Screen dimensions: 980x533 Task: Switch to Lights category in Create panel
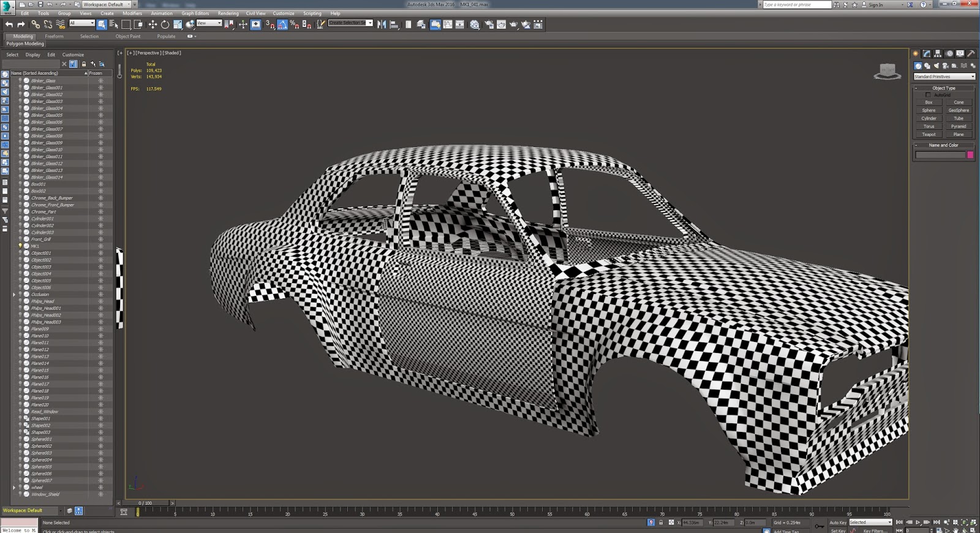tap(936, 66)
